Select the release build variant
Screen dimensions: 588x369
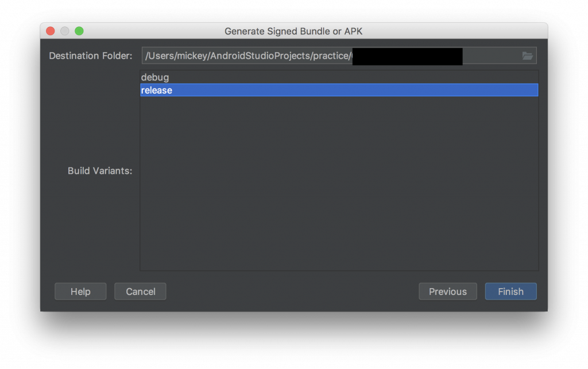(339, 90)
